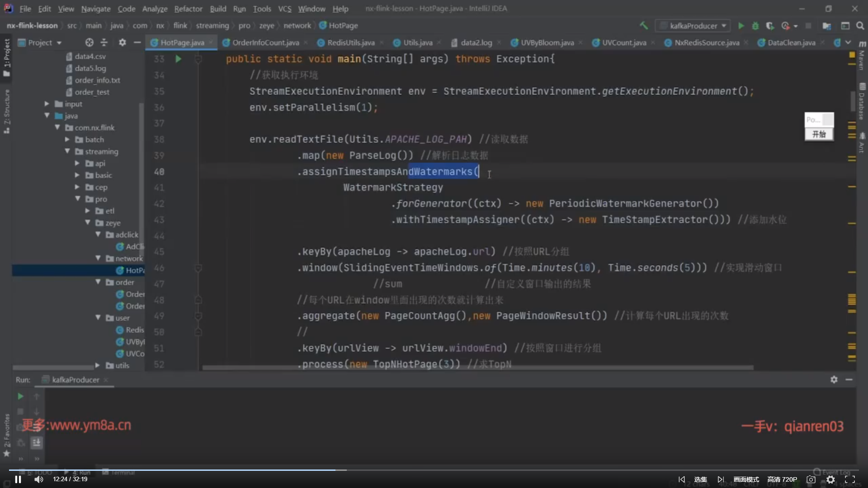Take video screenshot camera icon
The width and height of the screenshot is (868, 488).
coord(811,479)
